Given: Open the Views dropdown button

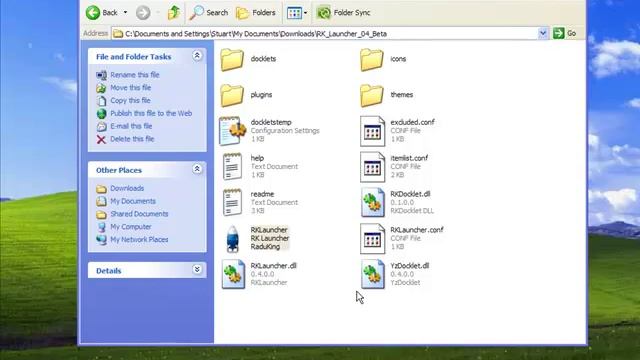Looking at the screenshot, I should pos(297,13).
